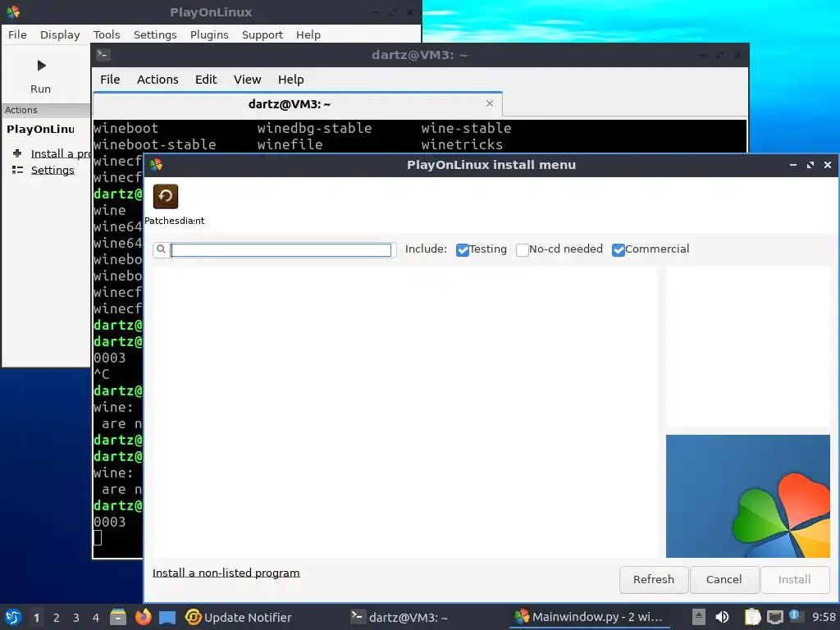This screenshot has width=840, height=630.
Task: Enable the No-cd needed checkbox
Action: [x=523, y=249]
